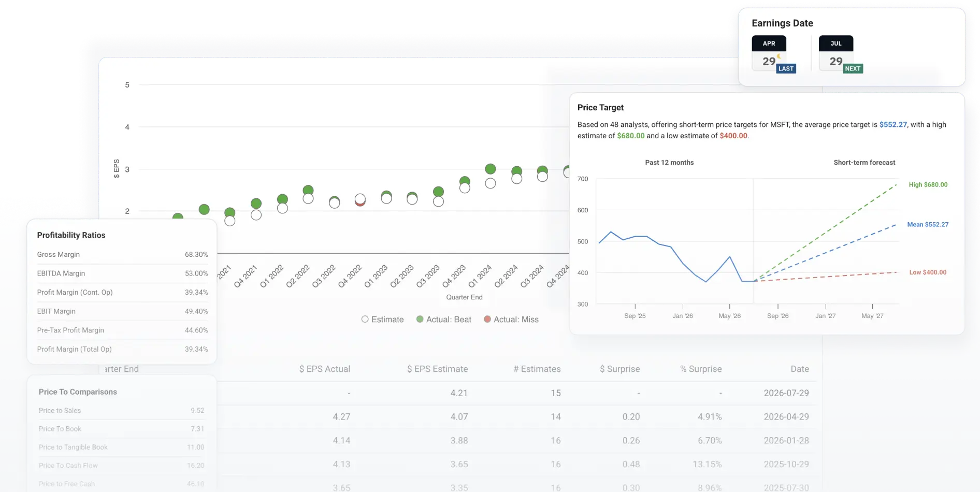Open the Gross Margin ratio row
Viewport: 980px width, 492px height.
pos(122,255)
